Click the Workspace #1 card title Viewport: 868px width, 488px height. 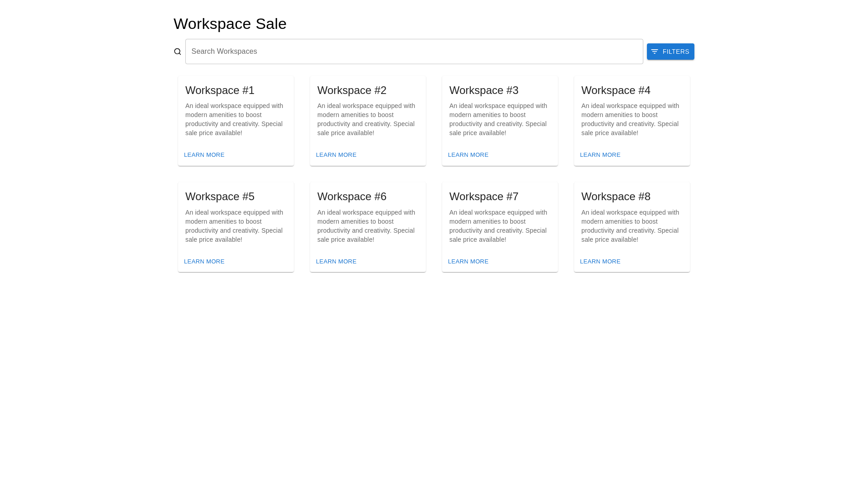[220, 90]
